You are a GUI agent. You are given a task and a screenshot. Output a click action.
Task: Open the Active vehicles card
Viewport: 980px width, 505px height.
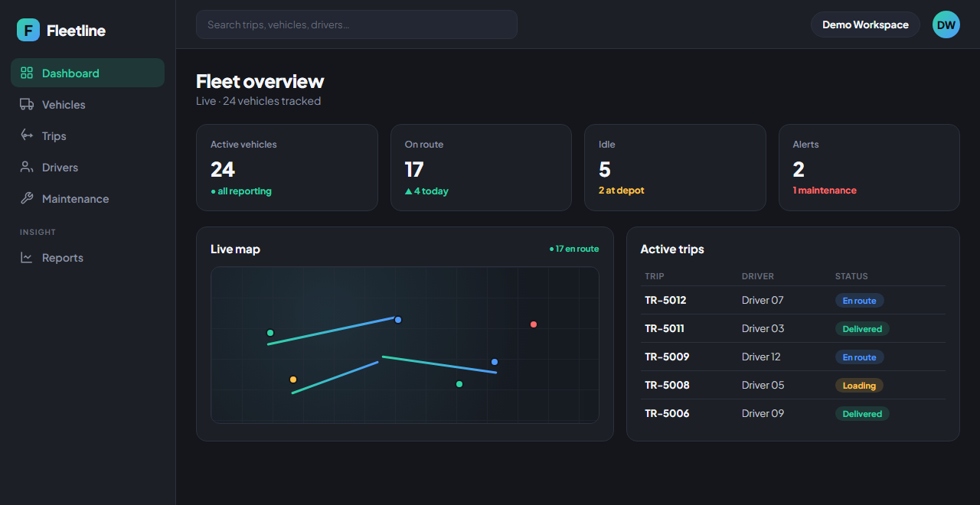(x=287, y=168)
